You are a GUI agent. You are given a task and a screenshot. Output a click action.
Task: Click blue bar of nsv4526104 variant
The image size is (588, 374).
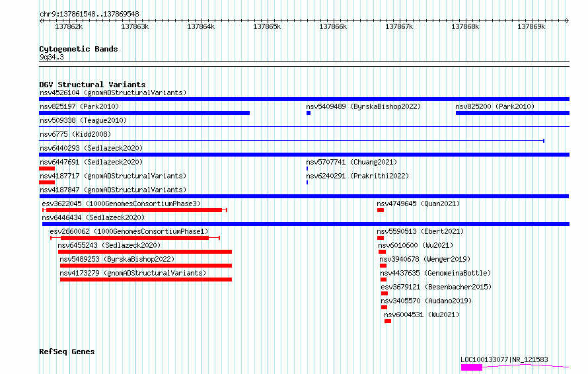pos(304,99)
